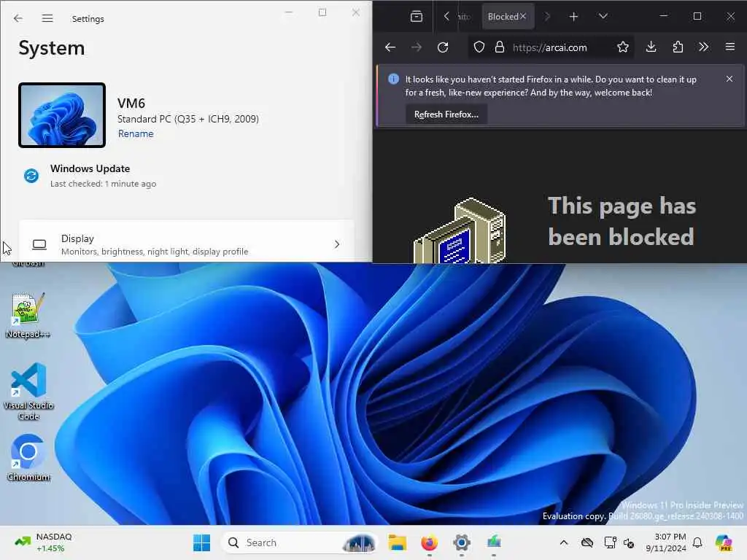The image size is (747, 560).
Task: Open the notifications bell icon
Action: tap(697, 542)
